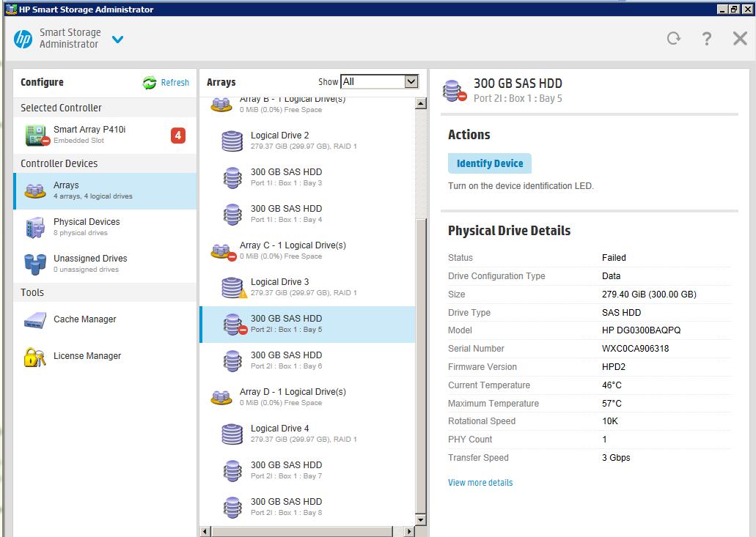Click the HP logo icon
756x537 pixels.
click(x=23, y=39)
